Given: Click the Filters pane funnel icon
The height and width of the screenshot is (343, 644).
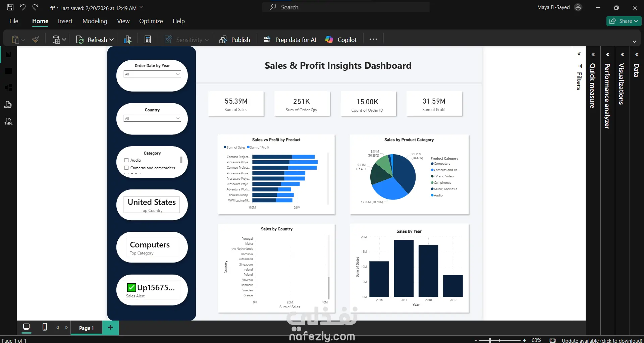Looking at the screenshot, I should pos(580,66).
